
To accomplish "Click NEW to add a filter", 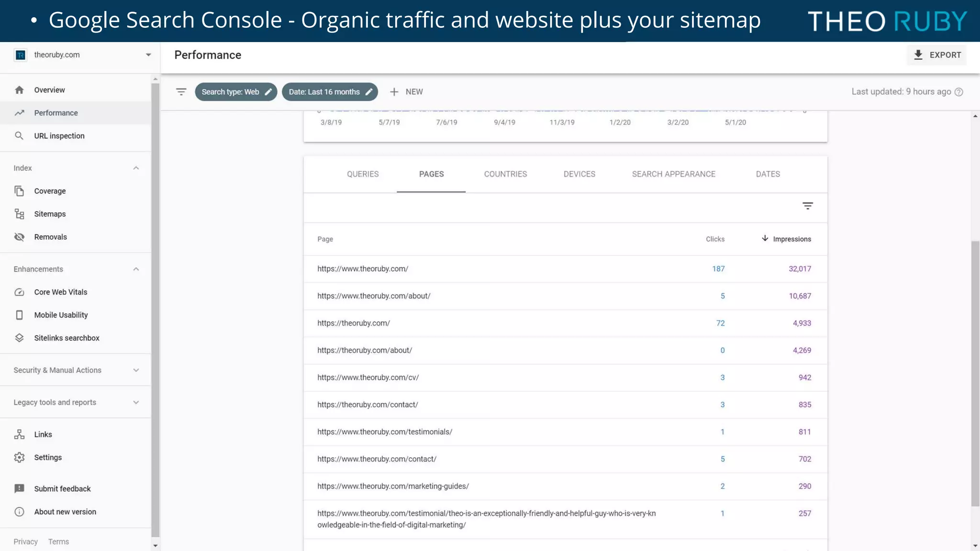I will point(406,92).
